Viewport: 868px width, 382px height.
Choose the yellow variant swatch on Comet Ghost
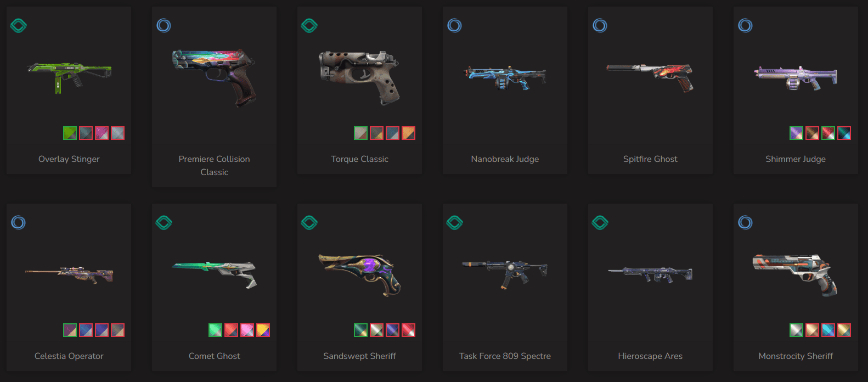click(263, 330)
